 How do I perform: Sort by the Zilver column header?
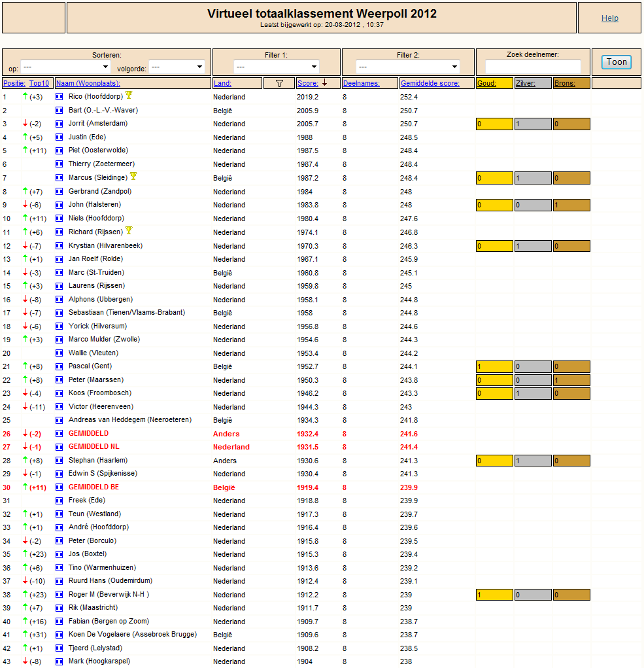point(526,83)
